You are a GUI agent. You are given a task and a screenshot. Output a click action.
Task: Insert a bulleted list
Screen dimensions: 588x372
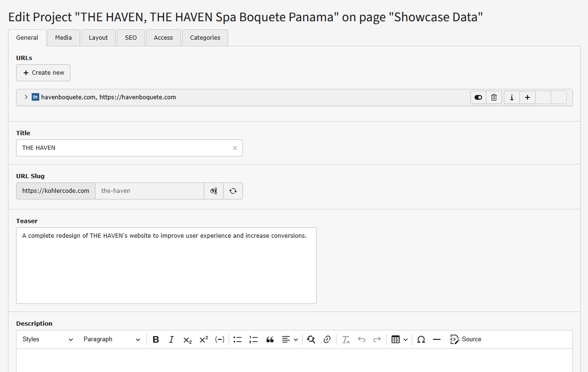point(237,339)
